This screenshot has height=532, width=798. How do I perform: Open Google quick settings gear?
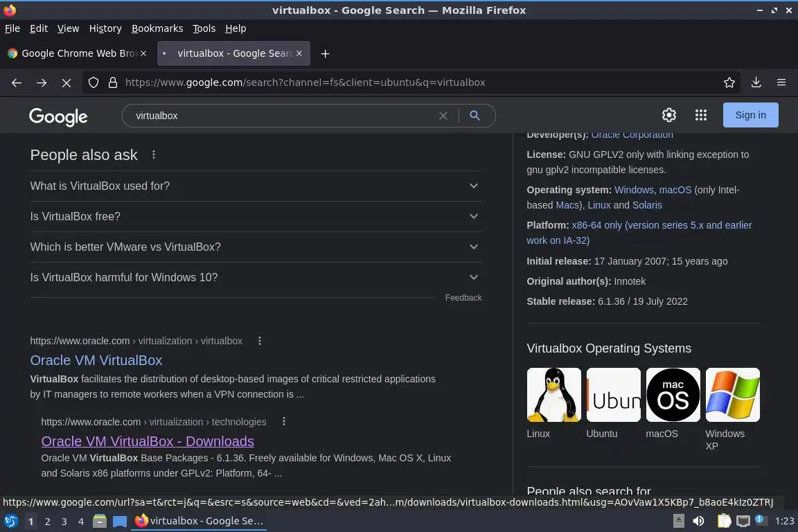668,115
